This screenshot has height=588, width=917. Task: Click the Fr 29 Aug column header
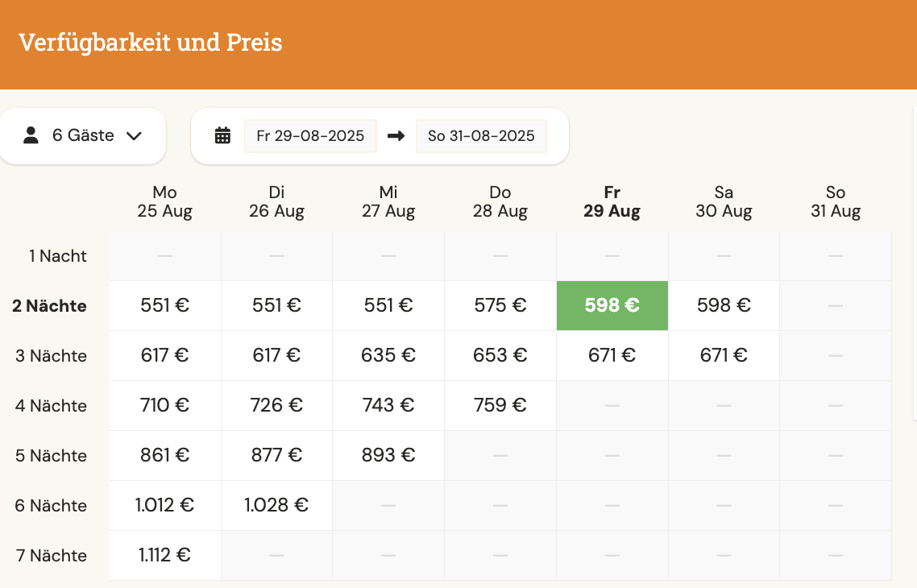coord(612,202)
